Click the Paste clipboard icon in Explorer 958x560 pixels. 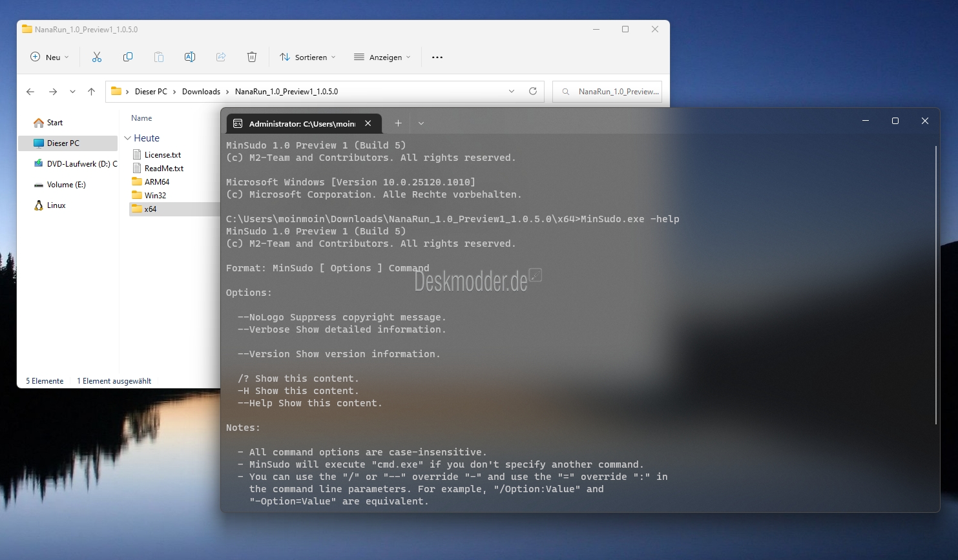pyautogui.click(x=159, y=57)
